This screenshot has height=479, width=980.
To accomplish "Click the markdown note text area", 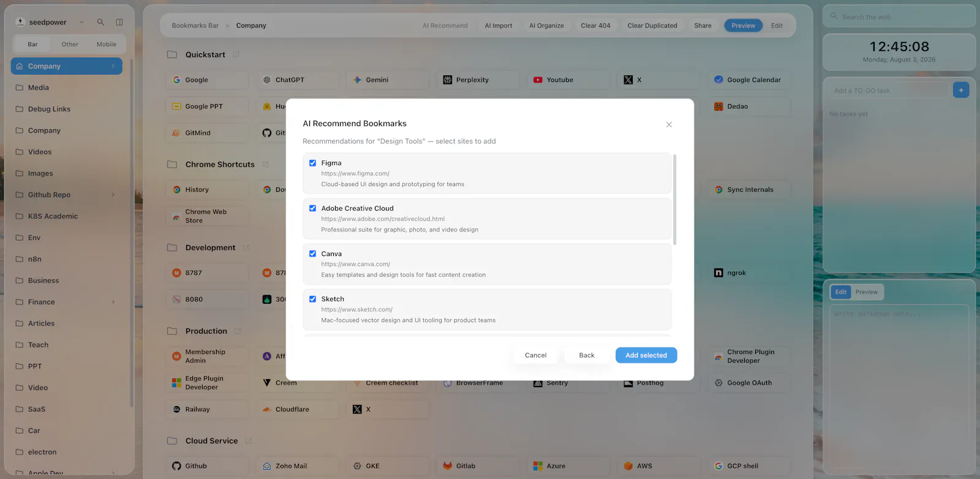I will [899, 386].
